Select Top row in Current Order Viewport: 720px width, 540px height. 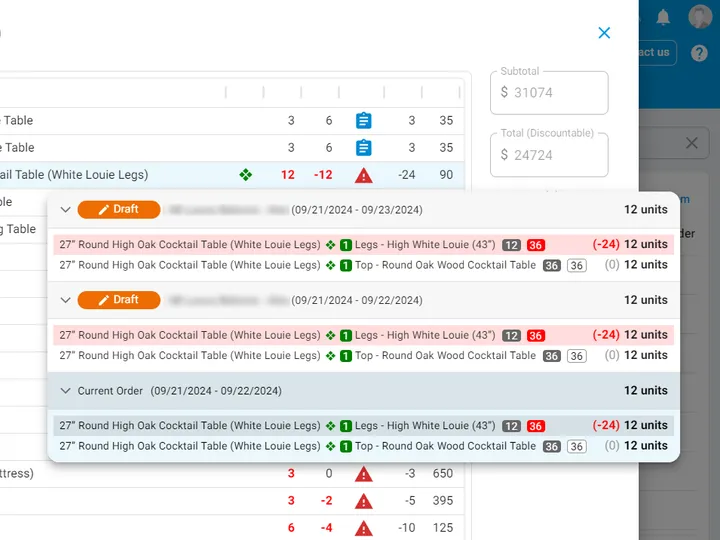364,446
